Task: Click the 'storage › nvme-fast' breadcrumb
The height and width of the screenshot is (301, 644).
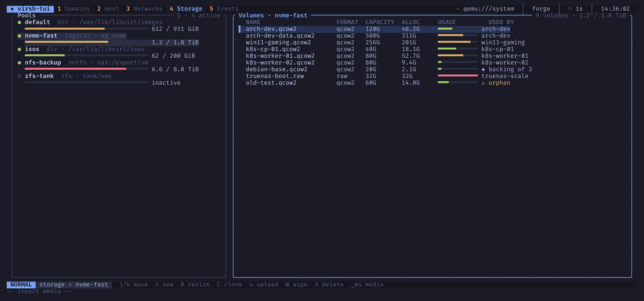Action: 74,285
